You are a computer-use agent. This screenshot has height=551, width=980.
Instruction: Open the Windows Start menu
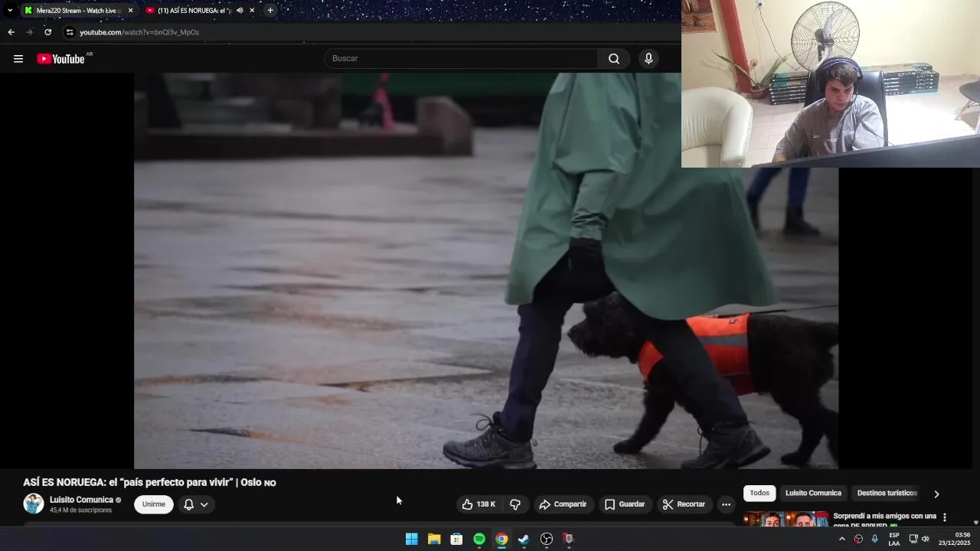click(411, 539)
